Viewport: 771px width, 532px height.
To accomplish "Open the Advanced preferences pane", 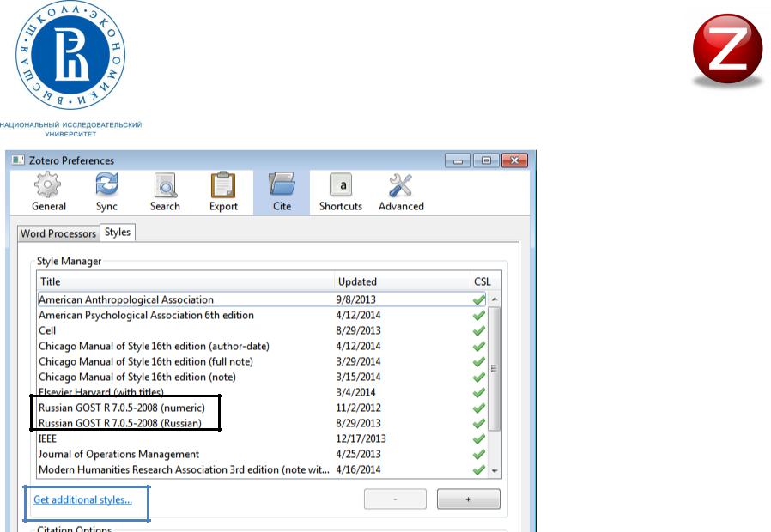I will (401, 192).
